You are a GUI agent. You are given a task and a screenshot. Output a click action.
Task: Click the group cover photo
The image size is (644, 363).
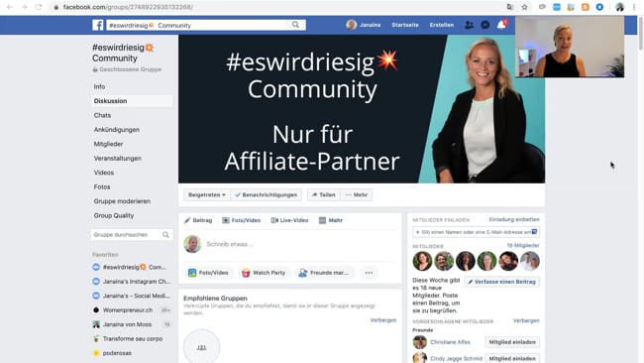tap(362, 109)
